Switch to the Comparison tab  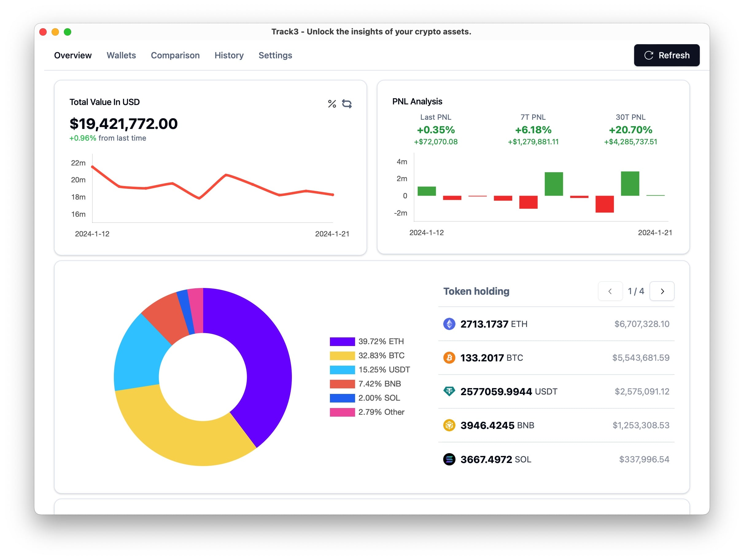tap(175, 55)
